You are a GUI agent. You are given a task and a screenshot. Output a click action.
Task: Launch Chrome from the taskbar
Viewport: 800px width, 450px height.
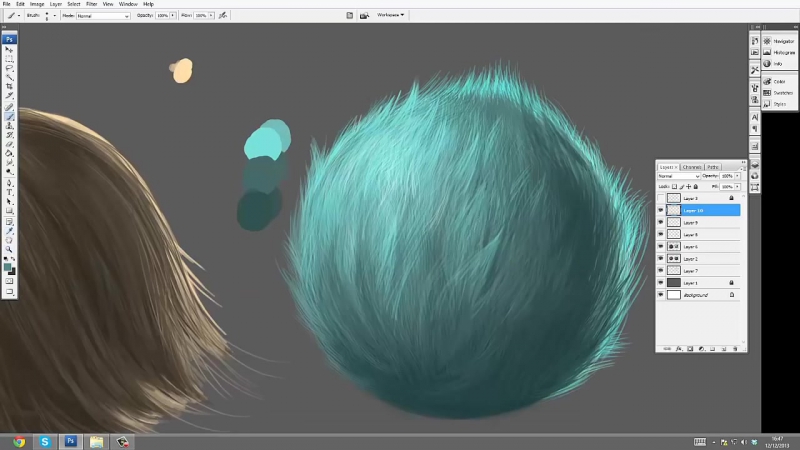coord(19,440)
